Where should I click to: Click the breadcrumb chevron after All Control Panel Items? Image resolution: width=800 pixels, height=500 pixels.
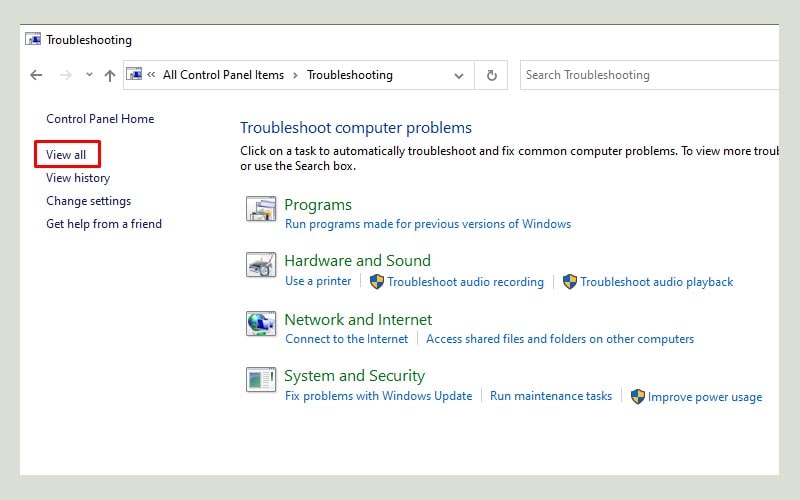[x=295, y=76]
